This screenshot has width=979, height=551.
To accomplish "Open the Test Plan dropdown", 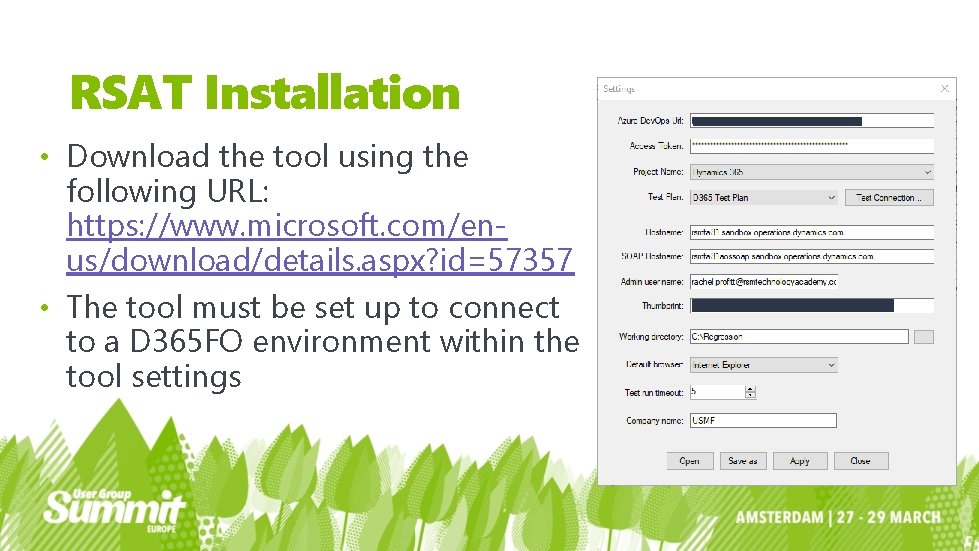I will pyautogui.click(x=764, y=197).
